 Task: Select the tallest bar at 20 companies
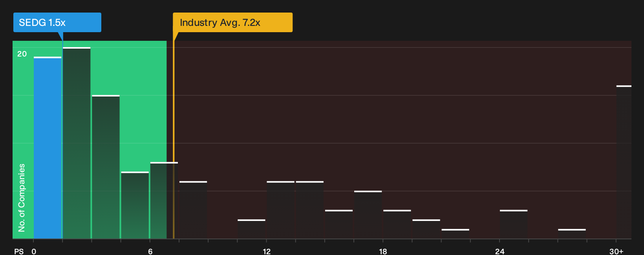click(77, 143)
